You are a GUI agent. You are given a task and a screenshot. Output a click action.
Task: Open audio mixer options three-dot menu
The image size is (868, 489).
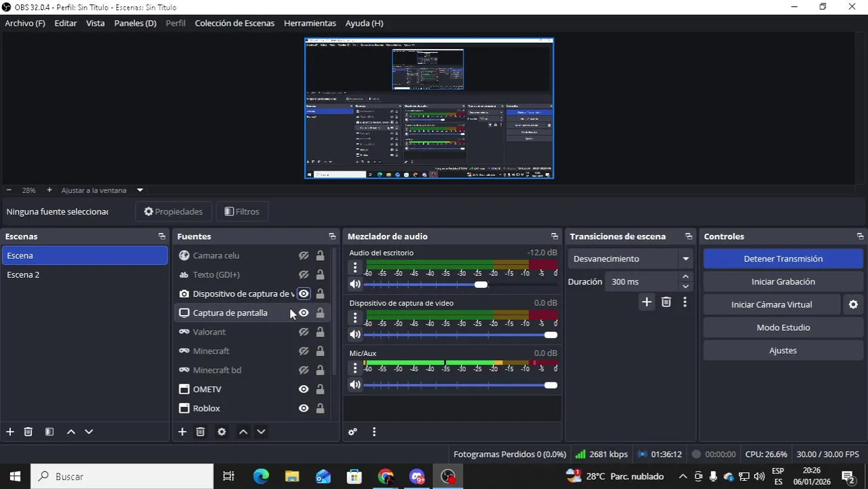coord(374,432)
